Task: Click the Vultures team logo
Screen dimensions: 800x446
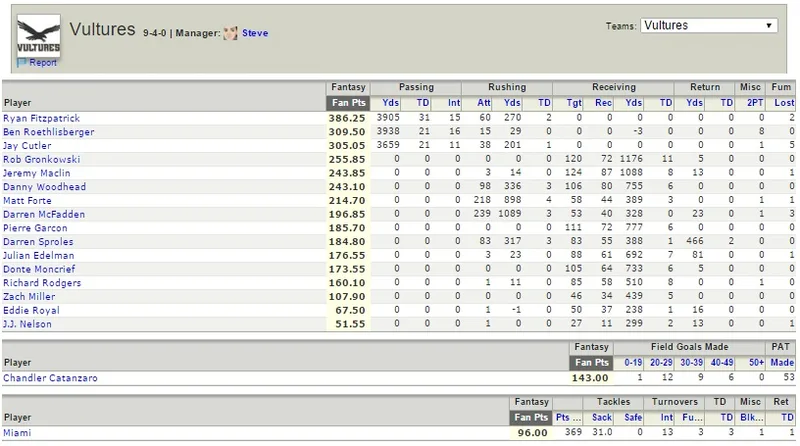Action: click(39, 35)
